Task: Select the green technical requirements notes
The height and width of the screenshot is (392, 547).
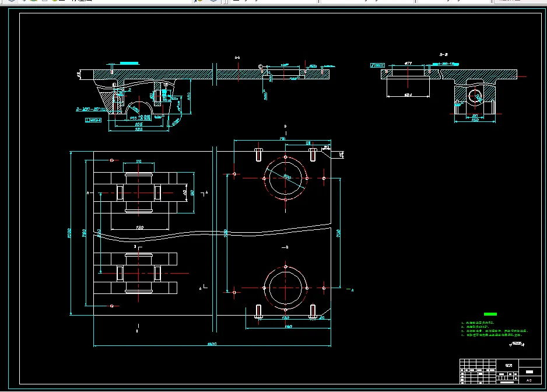Action: (495, 329)
